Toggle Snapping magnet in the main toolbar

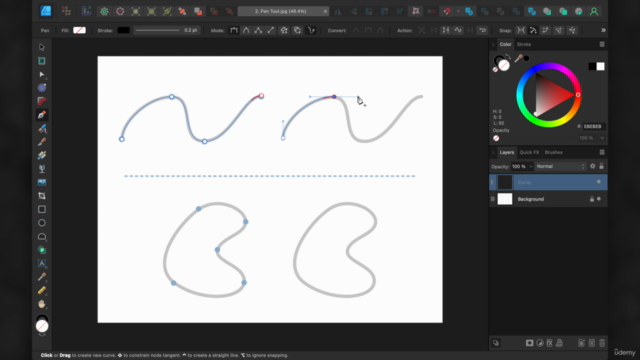447,11
